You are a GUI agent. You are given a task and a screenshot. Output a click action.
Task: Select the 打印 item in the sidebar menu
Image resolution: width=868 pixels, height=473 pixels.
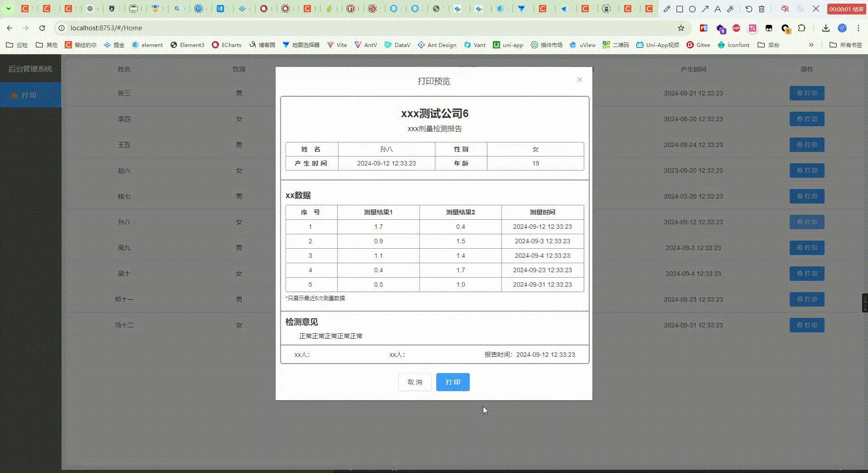point(30,95)
